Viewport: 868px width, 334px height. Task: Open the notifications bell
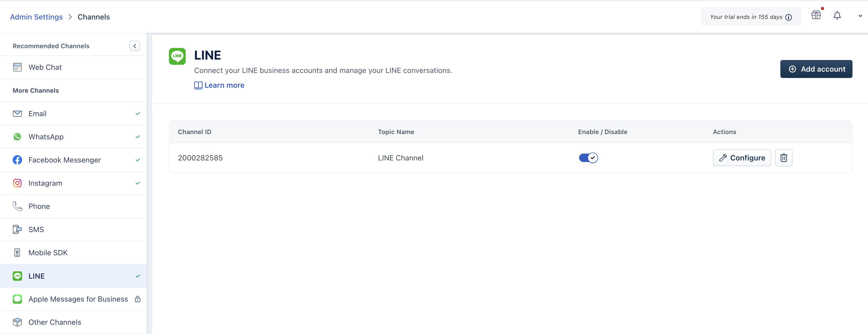click(x=837, y=16)
